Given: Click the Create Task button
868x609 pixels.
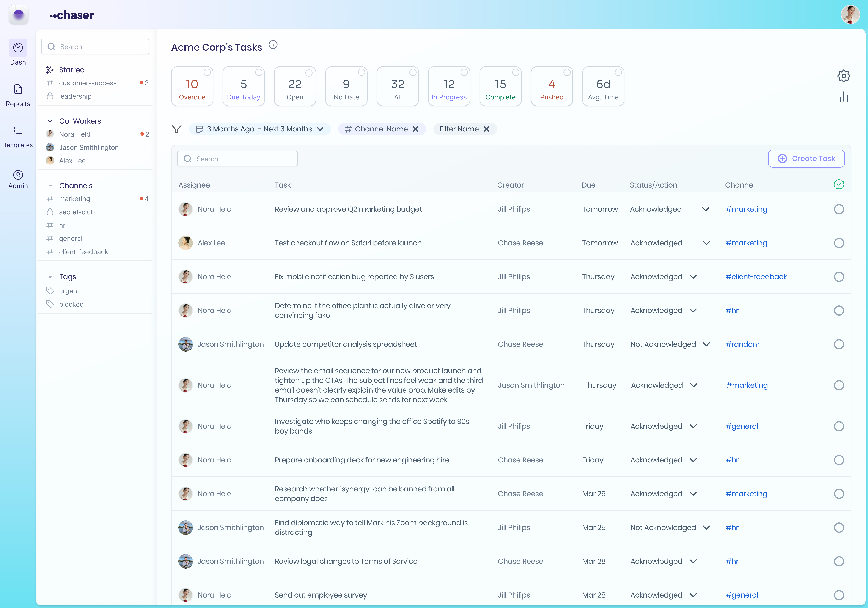Looking at the screenshot, I should [x=806, y=158].
